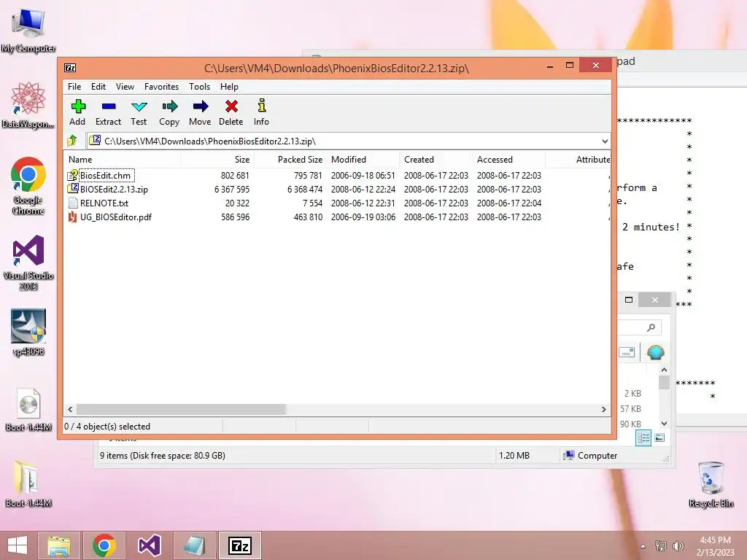Open the Help menu
This screenshot has width=747, height=560.
229,87
